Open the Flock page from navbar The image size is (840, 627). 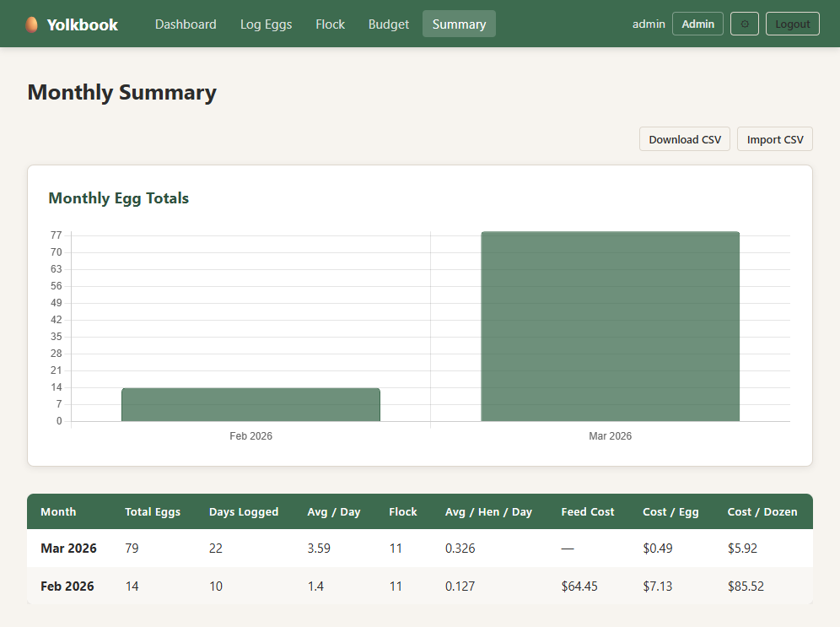click(x=330, y=24)
